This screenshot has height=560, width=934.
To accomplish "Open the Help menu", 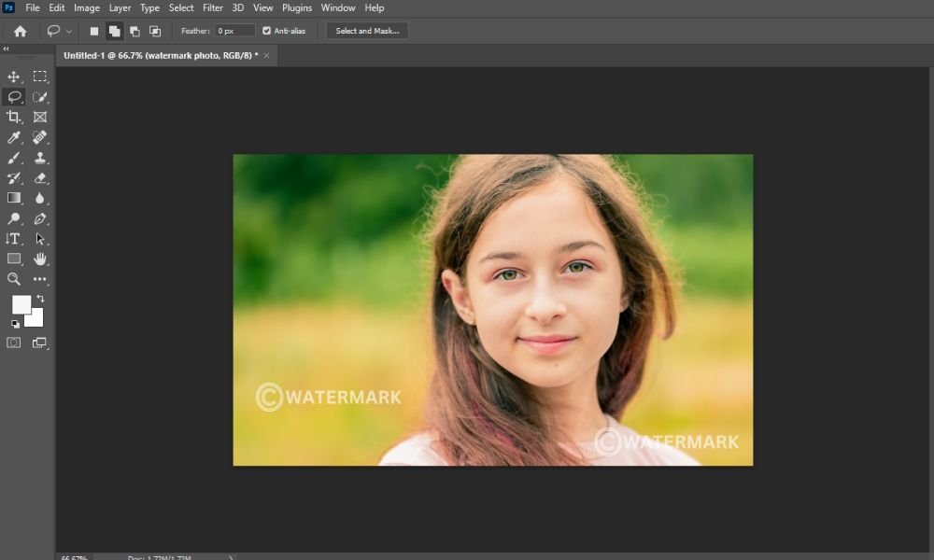I will click(x=375, y=7).
